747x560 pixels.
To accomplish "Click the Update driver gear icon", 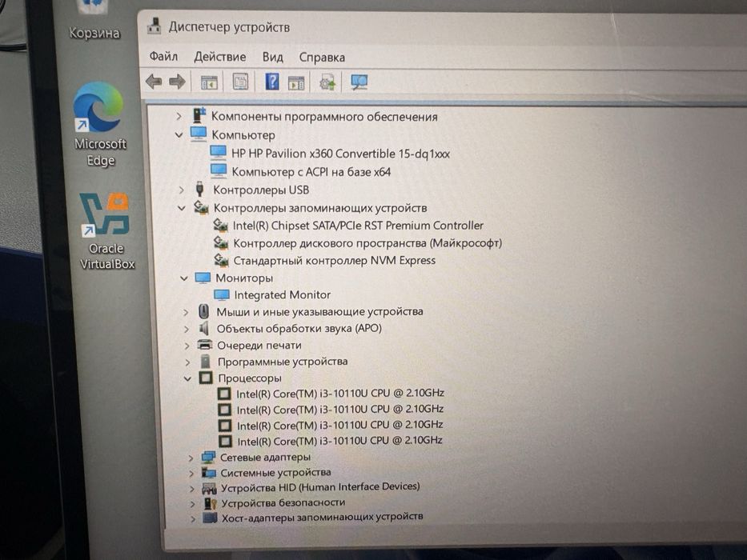I will tap(327, 82).
